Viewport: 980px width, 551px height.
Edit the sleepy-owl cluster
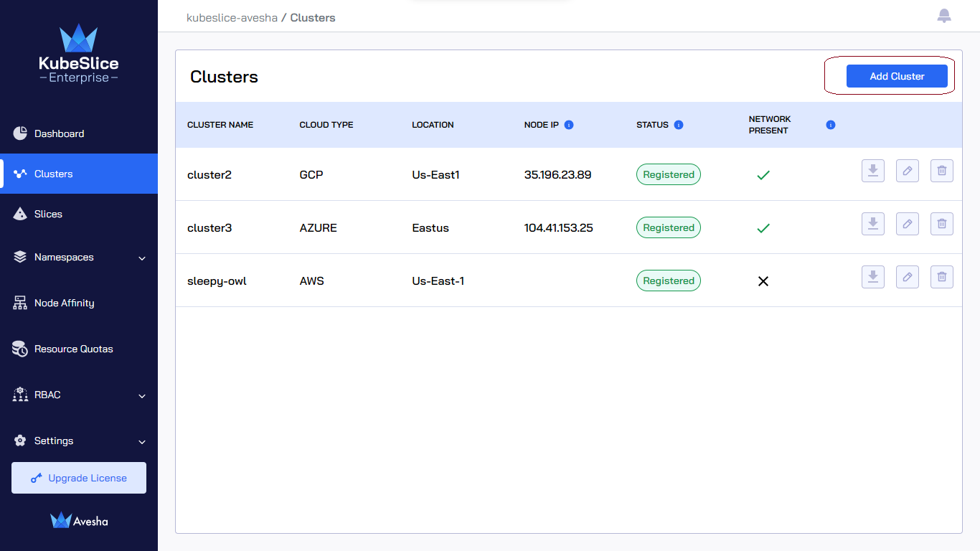click(908, 277)
